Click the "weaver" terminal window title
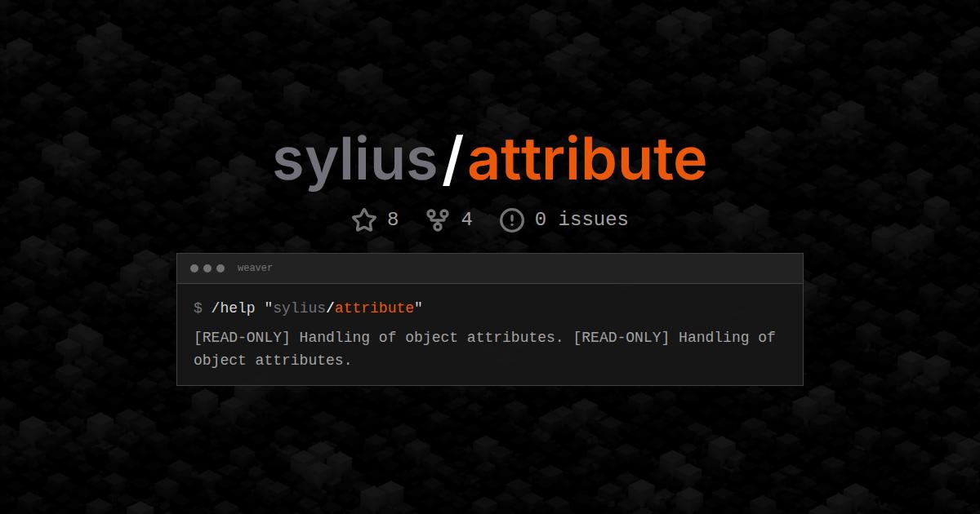Viewport: 980px width, 514px height. click(255, 268)
